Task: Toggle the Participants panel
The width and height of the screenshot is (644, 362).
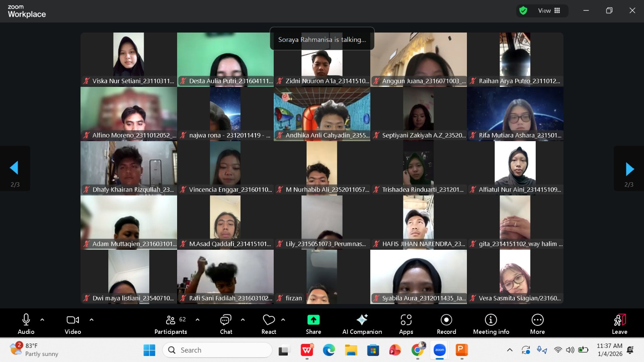Action: pos(171,324)
